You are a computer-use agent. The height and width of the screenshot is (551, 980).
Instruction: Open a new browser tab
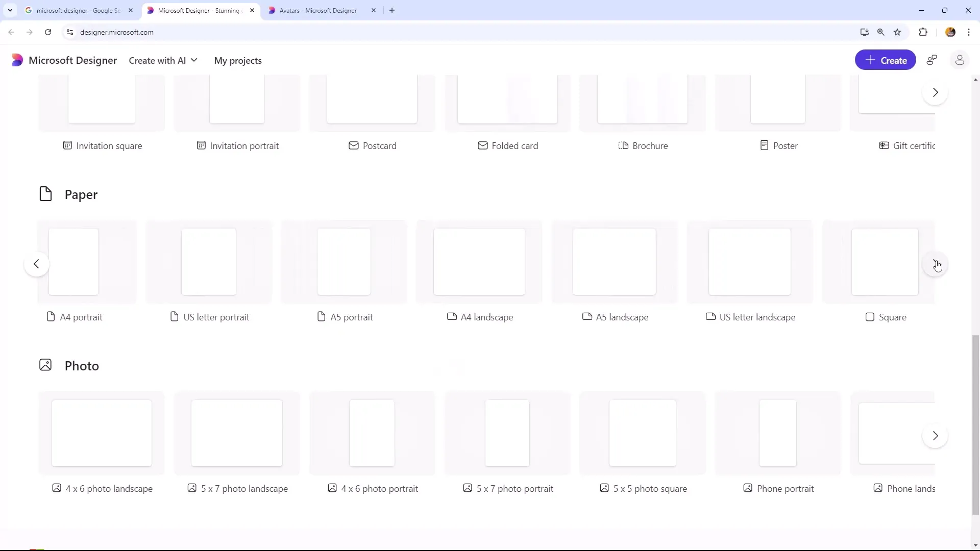(392, 10)
